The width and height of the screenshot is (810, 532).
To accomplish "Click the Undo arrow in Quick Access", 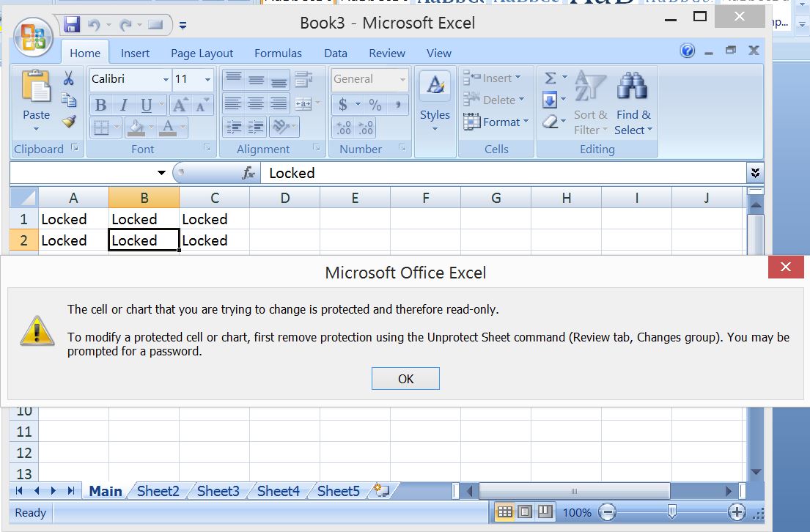I will click(94, 24).
